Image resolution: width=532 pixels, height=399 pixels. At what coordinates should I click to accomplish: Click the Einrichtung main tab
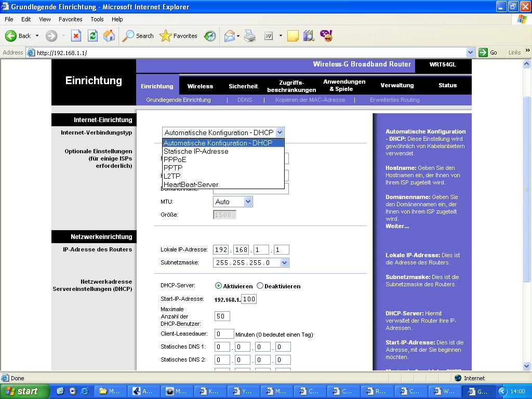pyautogui.click(x=157, y=86)
